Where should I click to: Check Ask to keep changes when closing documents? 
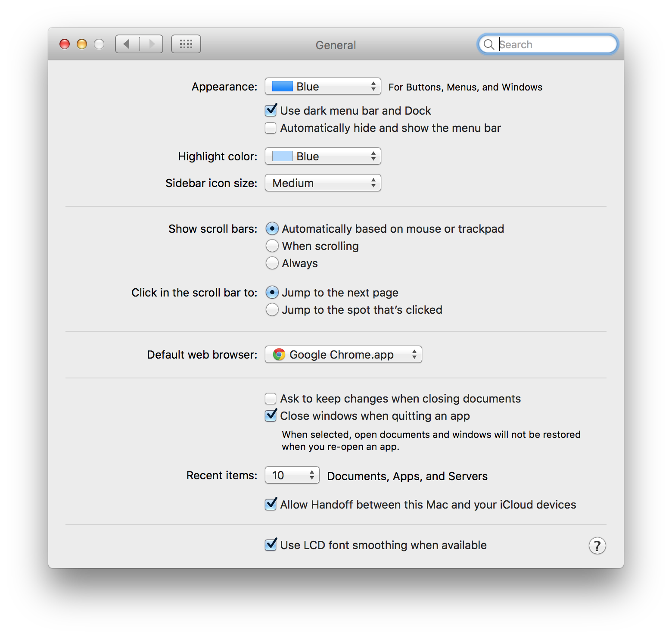click(271, 399)
